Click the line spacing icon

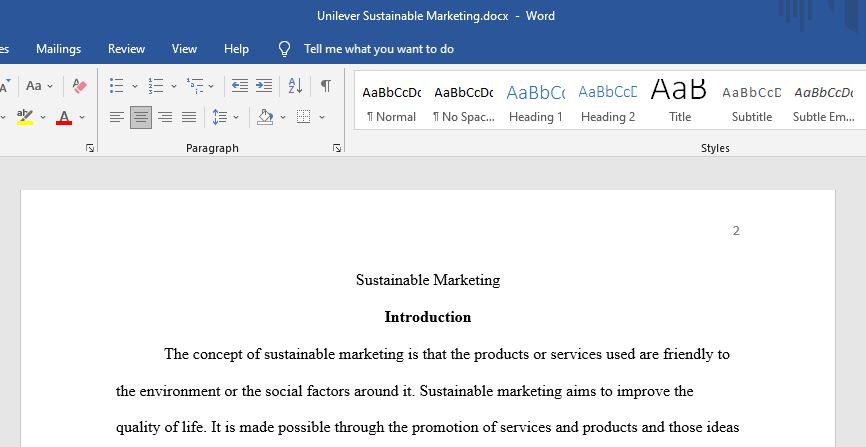(220, 117)
